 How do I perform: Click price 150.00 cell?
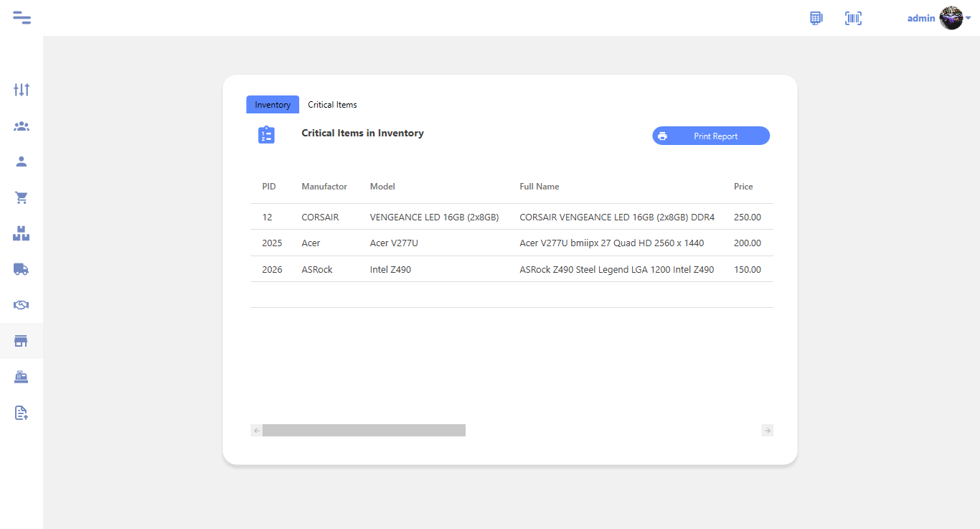pos(748,270)
